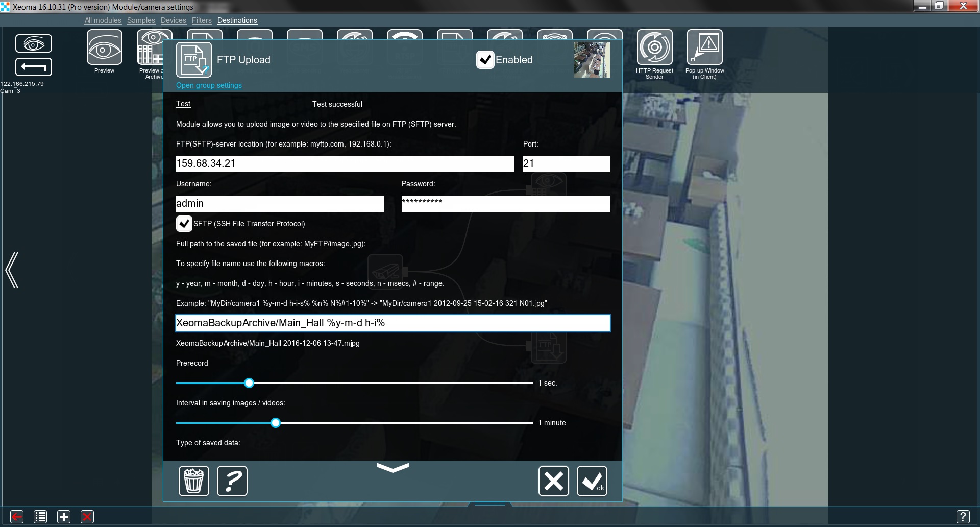This screenshot has width=980, height=527.
Task: Open help with the question mark button in dialog
Action: pyautogui.click(x=232, y=481)
